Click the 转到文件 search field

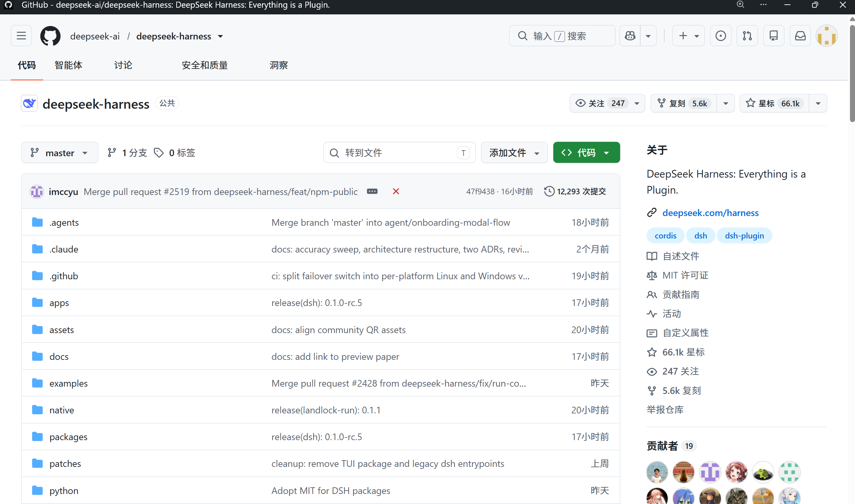[399, 153]
